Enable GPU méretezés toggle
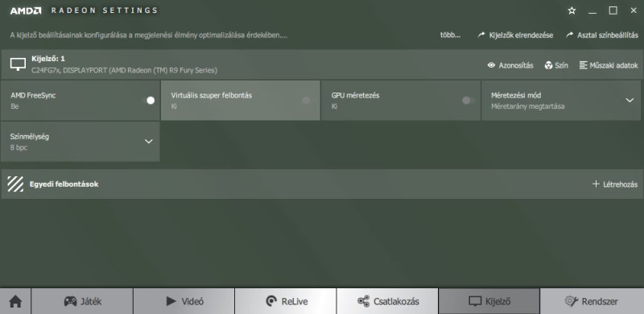The image size is (644, 314). coord(469,101)
